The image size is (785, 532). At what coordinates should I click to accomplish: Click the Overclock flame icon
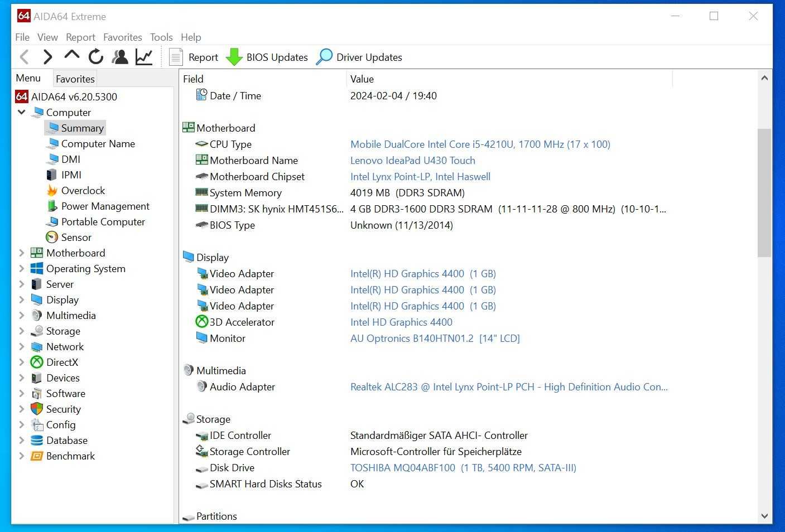[x=52, y=190]
